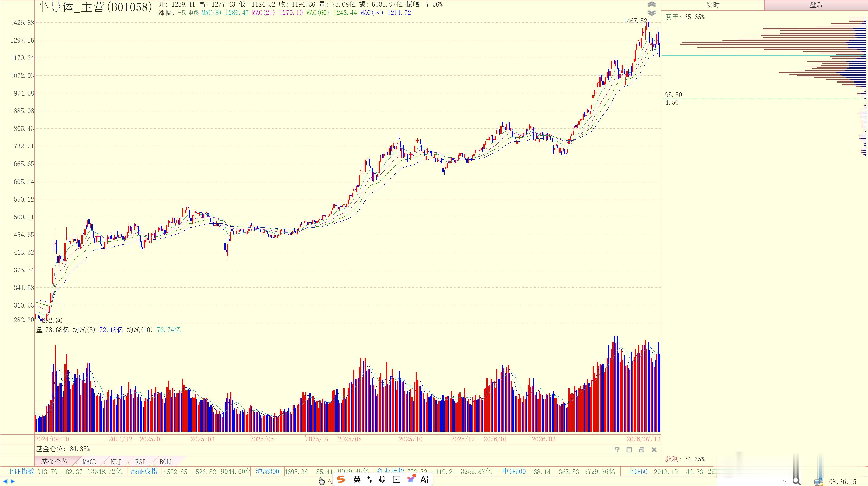This screenshot has width=868, height=486.
Task: Click the 均线(10) 73.74亿 volume average label
Action: [154, 330]
